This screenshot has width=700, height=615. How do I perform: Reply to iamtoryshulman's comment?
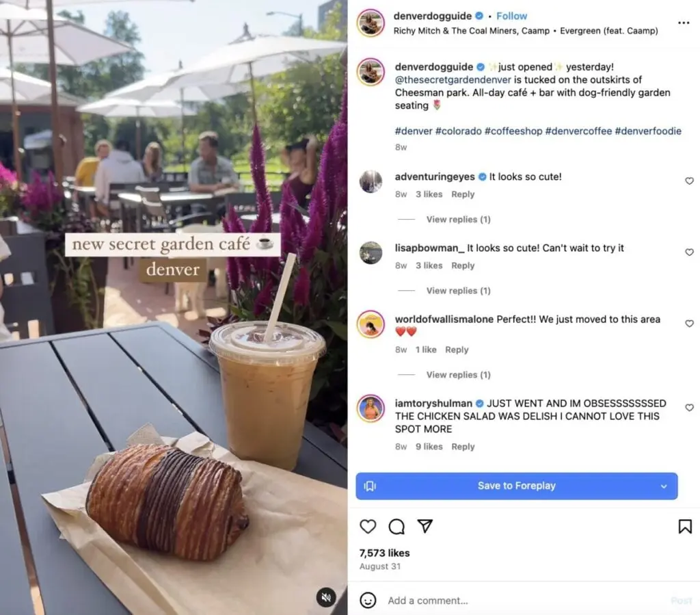(463, 447)
